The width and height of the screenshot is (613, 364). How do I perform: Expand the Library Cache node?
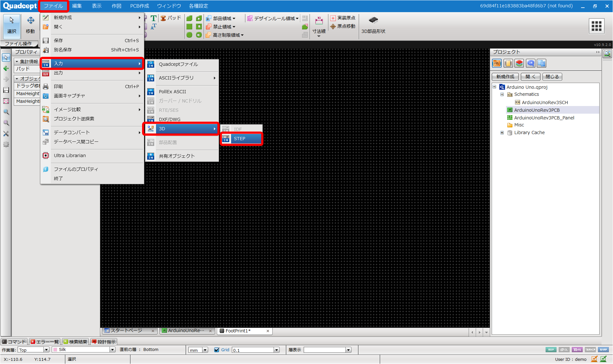pos(502,133)
